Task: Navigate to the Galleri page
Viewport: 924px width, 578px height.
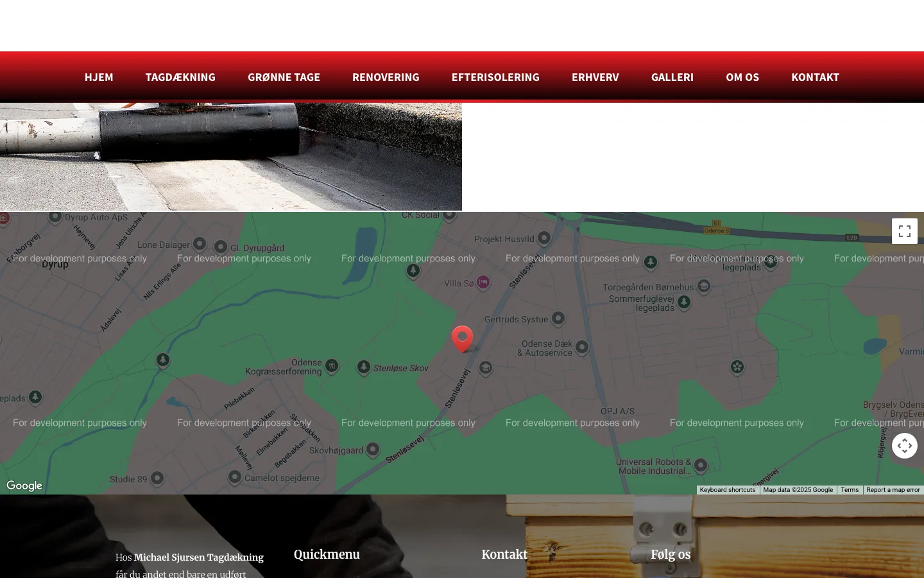Action: click(672, 77)
